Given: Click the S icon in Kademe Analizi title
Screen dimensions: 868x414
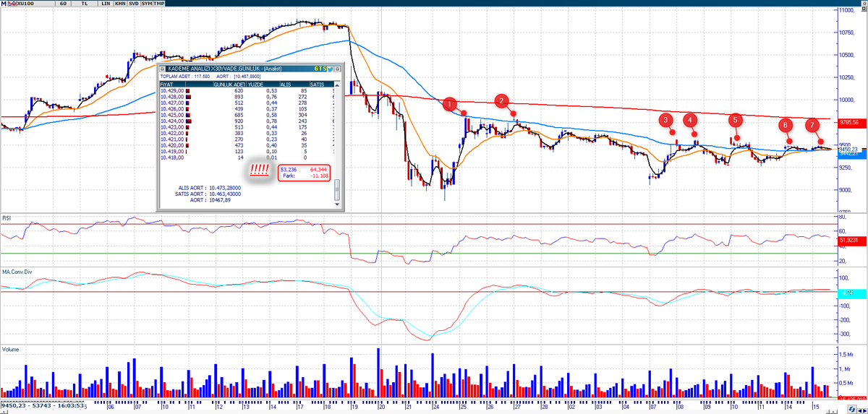Looking at the screenshot, I should point(324,69).
